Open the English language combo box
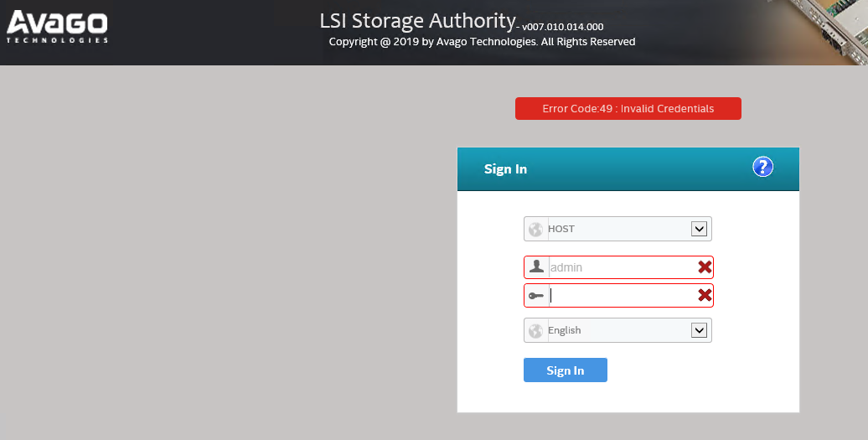868x440 pixels. click(x=617, y=330)
